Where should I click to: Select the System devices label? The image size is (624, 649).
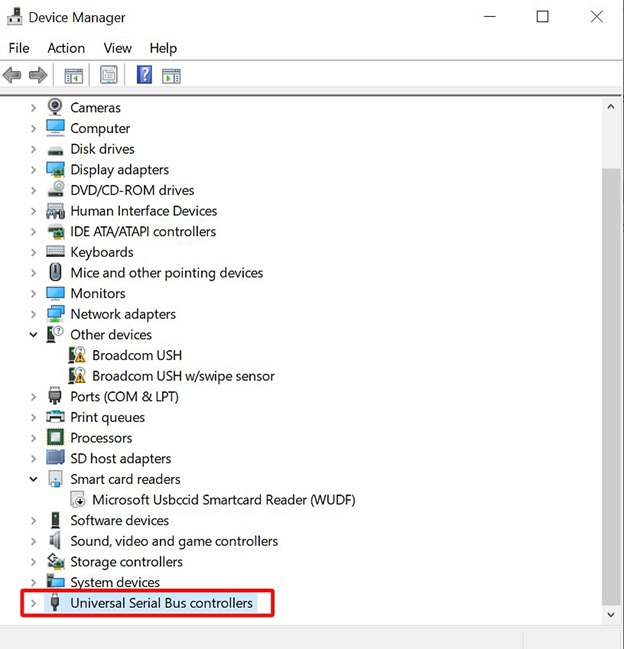click(x=115, y=582)
